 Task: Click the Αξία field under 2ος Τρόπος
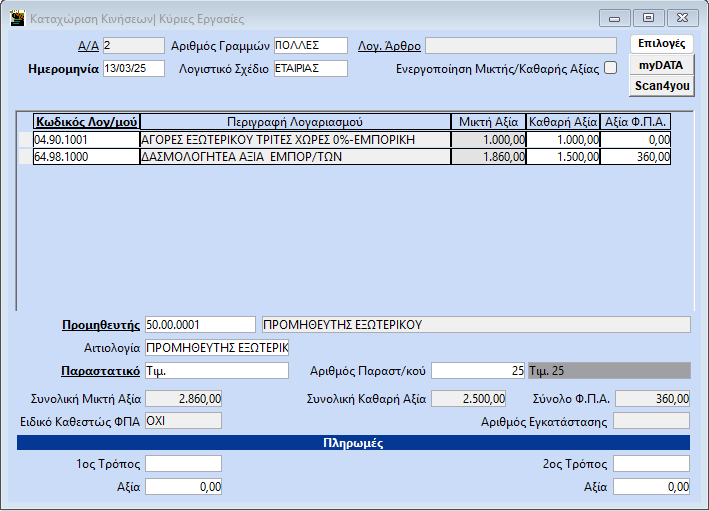(x=652, y=487)
